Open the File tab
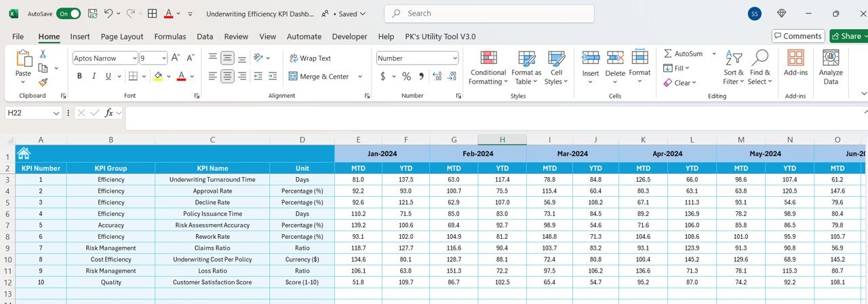 (18, 37)
